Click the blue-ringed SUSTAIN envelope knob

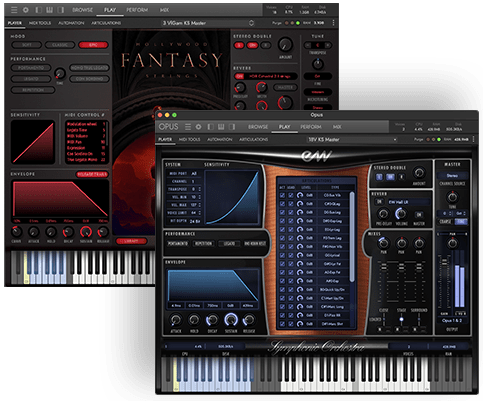pos(231,320)
